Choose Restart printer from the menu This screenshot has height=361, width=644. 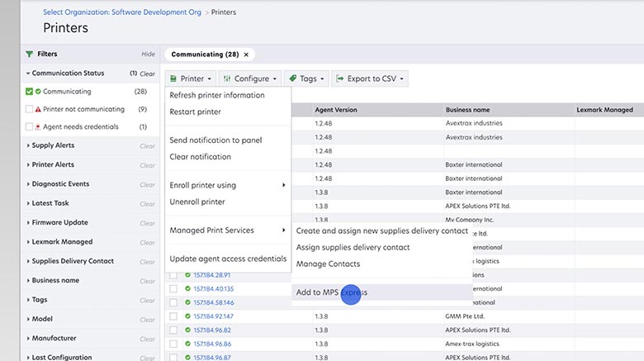(196, 112)
